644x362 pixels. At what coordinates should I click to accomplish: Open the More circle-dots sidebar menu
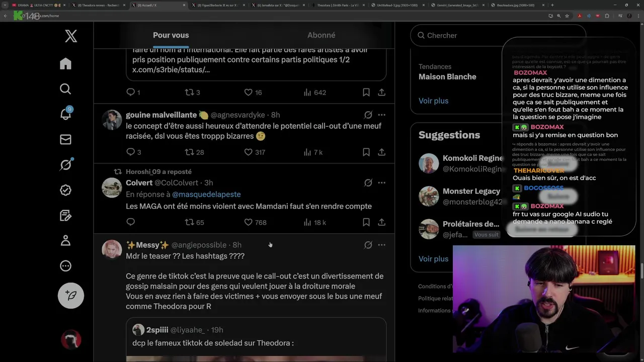[65, 266]
